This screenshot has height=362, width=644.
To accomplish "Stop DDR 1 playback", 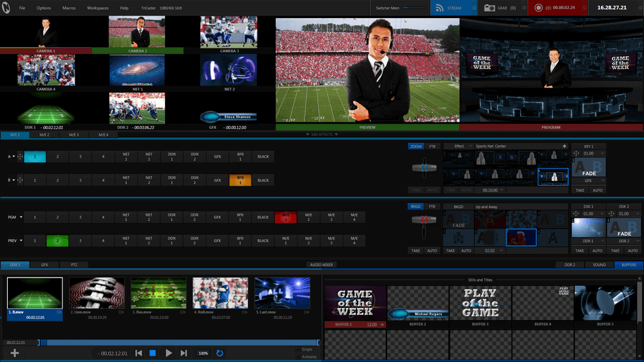I will pyautogui.click(x=153, y=353).
